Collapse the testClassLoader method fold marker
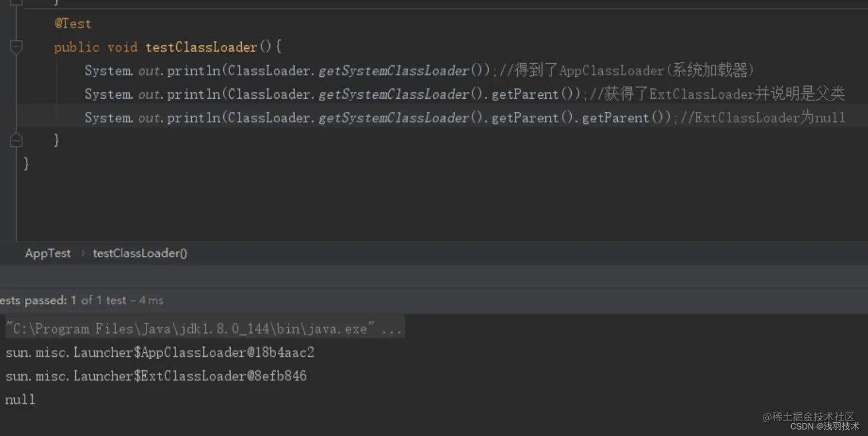This screenshot has height=436, width=868. tap(17, 47)
